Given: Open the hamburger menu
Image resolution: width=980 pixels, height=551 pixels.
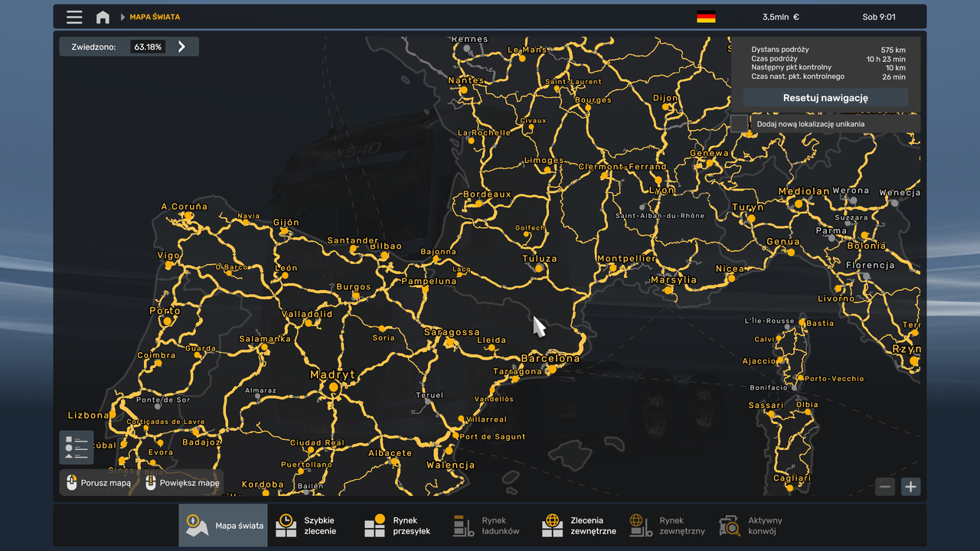Looking at the screenshot, I should click(73, 16).
